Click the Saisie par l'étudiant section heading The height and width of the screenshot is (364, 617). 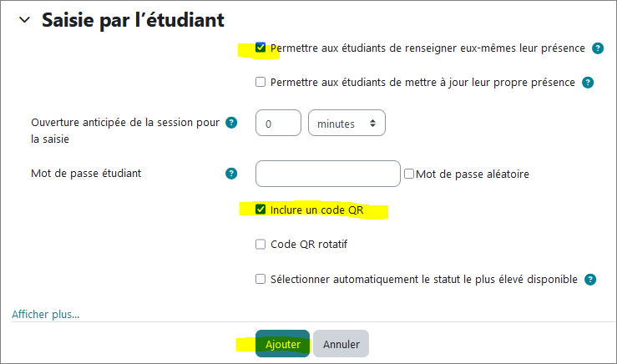click(x=133, y=20)
